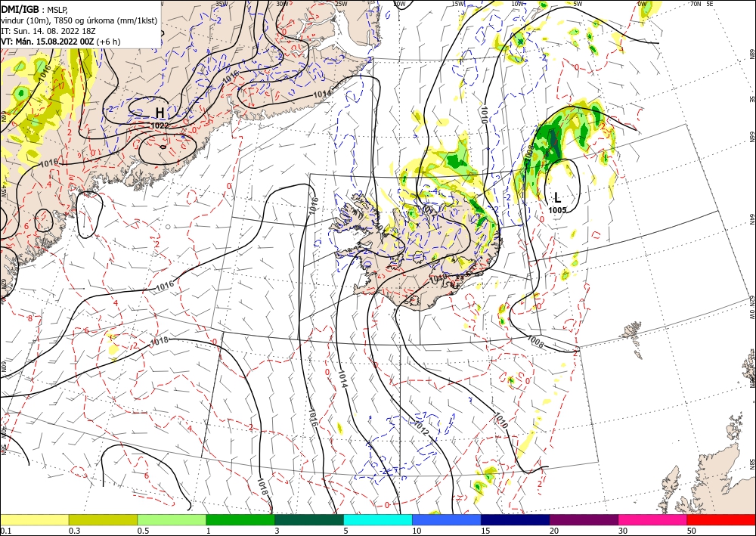The width and height of the screenshot is (756, 536).
Task: Select the pink 30–50 legend color band
Action: (653, 519)
